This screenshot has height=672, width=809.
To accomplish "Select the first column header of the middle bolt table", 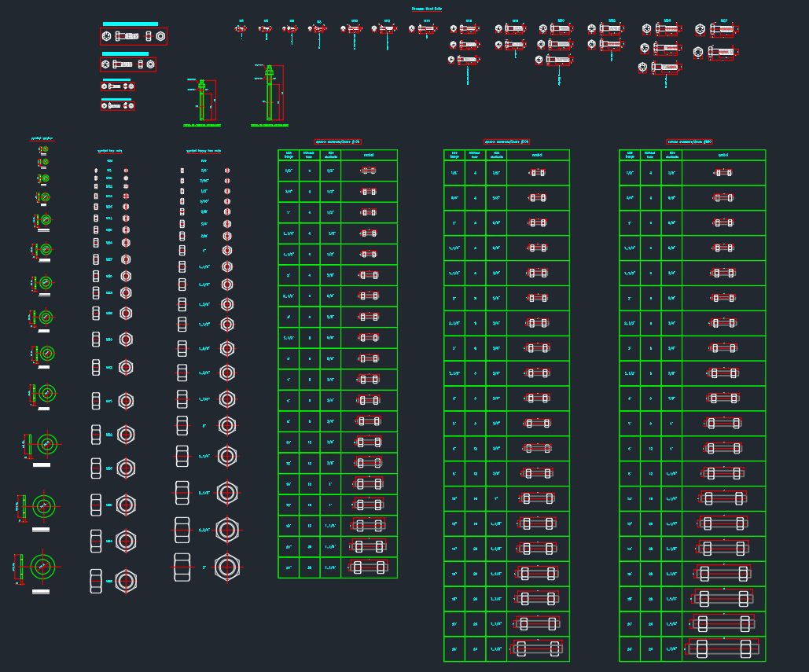I will point(454,155).
